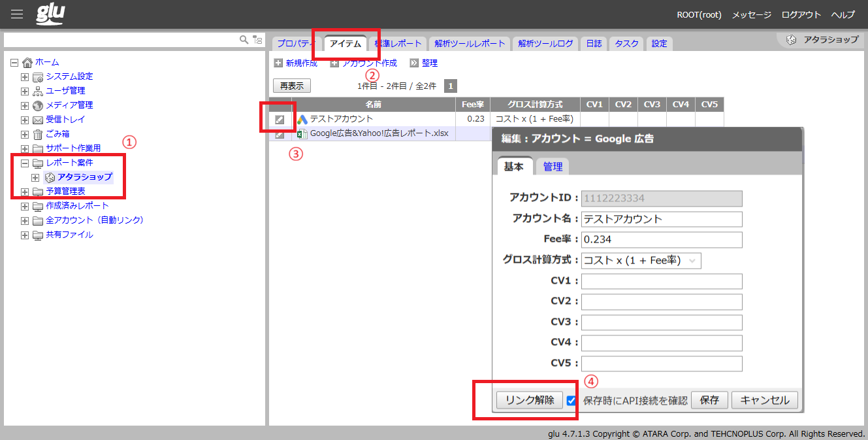Open the ヘルプ link
Image resolution: width=868 pixels, height=440 pixels.
pos(843,14)
